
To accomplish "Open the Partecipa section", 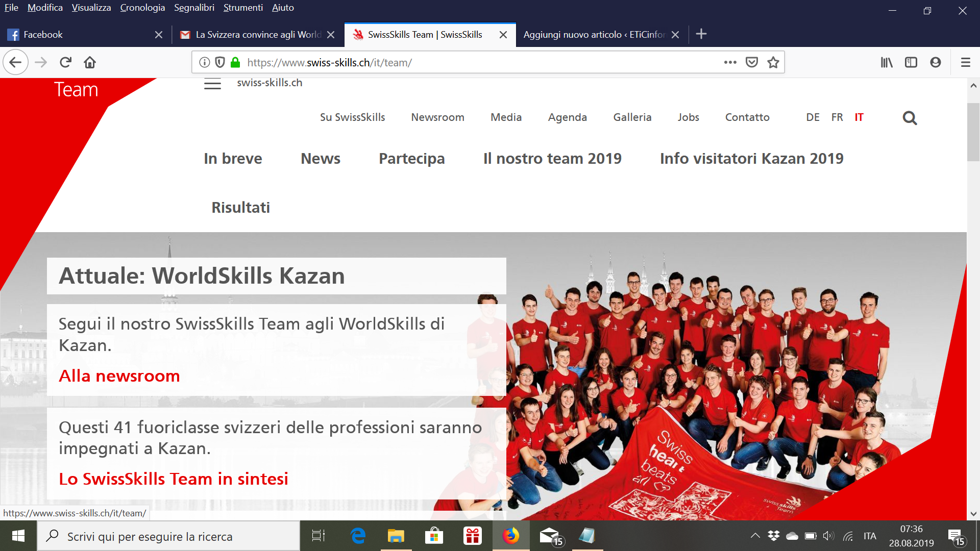I will (411, 159).
